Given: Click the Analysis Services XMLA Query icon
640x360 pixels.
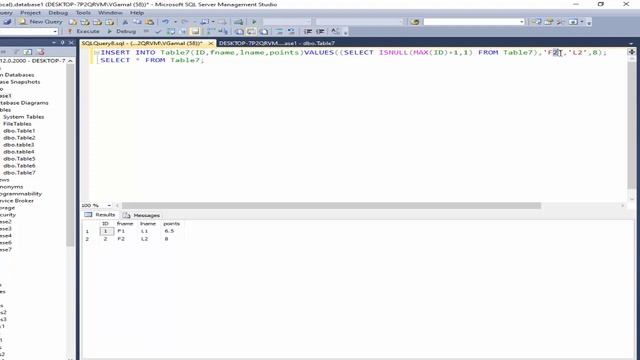Looking at the screenshot, I should click(x=109, y=22).
